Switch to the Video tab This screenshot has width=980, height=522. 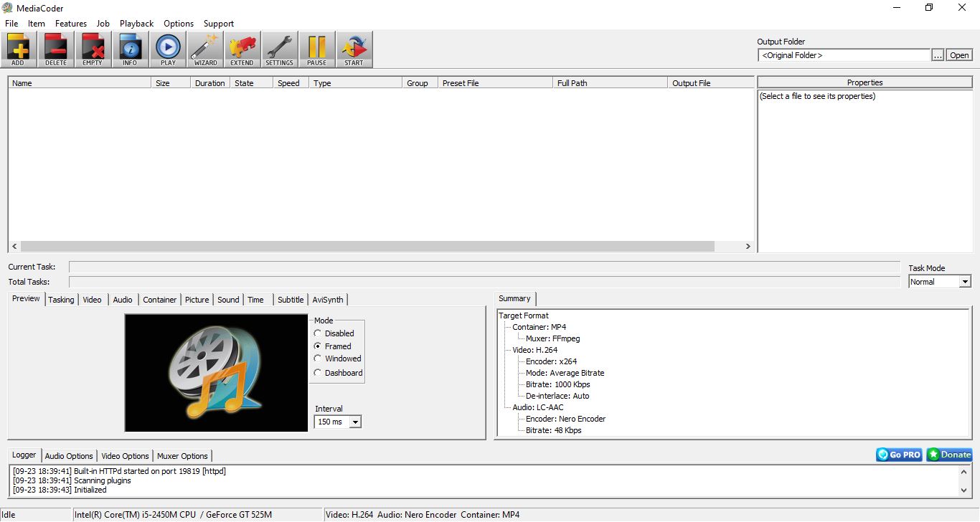click(93, 300)
